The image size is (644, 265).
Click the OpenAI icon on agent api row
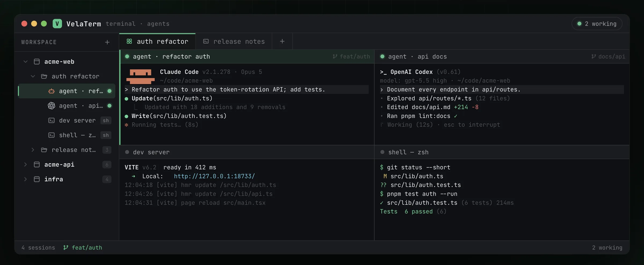click(51, 106)
